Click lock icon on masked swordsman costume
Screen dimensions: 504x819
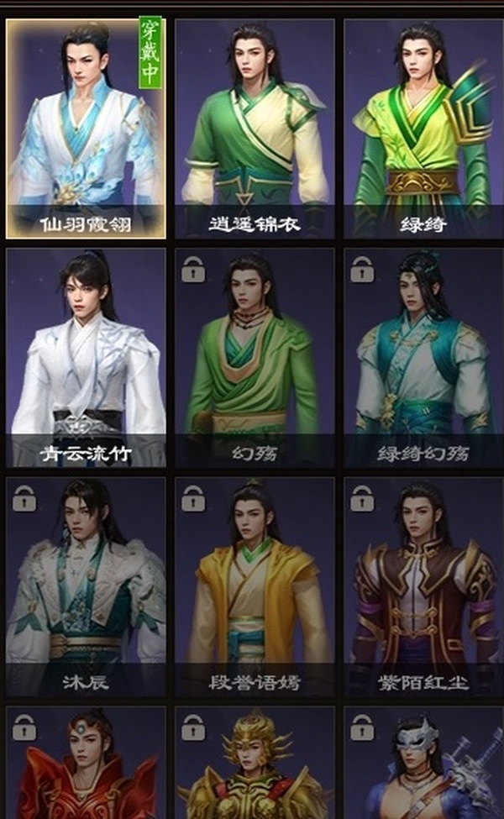click(x=362, y=727)
